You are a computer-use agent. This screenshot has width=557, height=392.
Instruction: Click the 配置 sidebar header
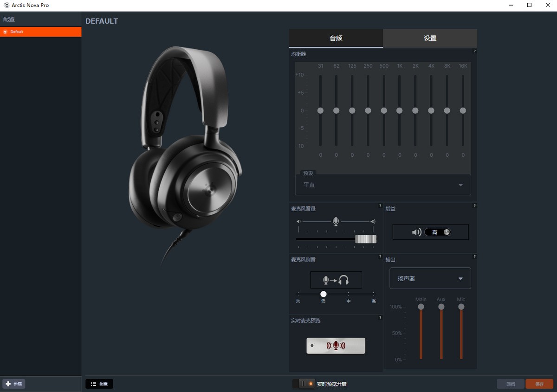[9, 19]
